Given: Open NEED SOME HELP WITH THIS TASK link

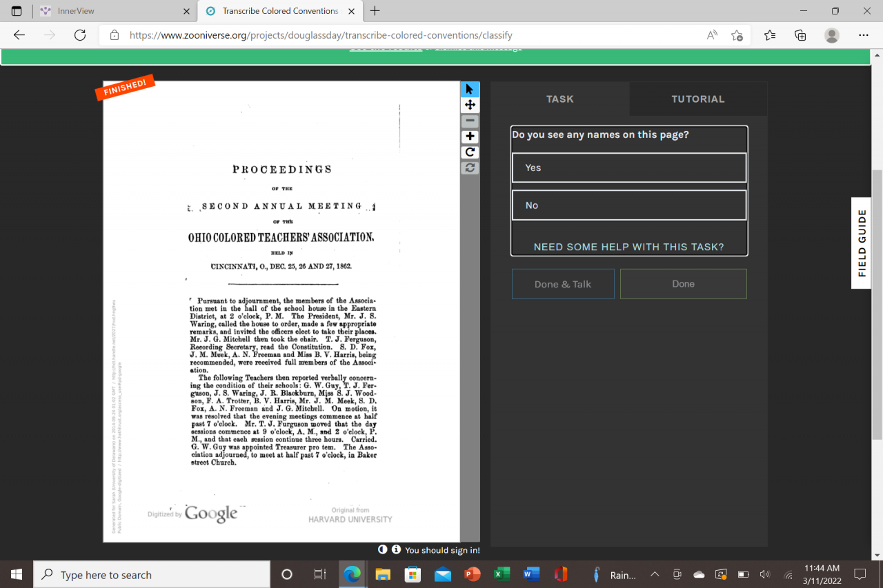Looking at the screenshot, I should pos(629,247).
